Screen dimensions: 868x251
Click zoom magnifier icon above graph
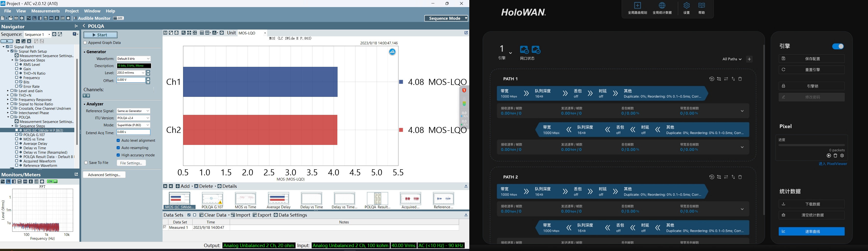click(183, 33)
